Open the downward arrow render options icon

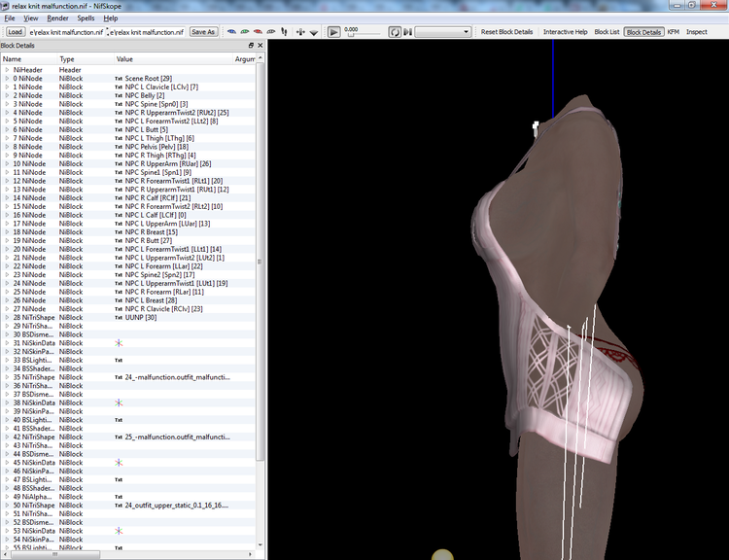[x=314, y=32]
